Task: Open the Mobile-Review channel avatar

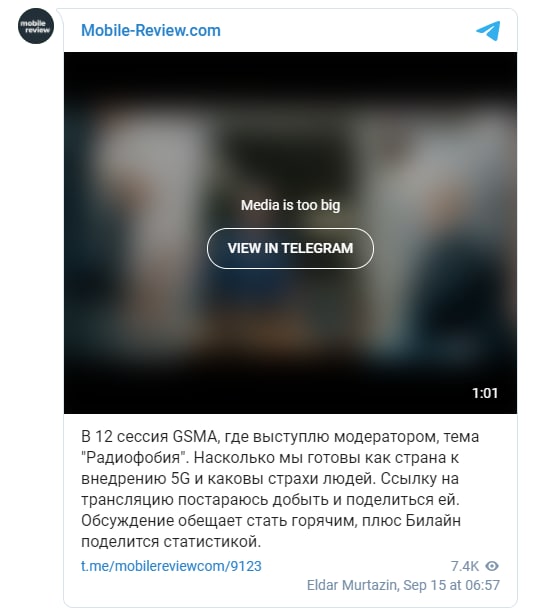Action: [x=36, y=26]
